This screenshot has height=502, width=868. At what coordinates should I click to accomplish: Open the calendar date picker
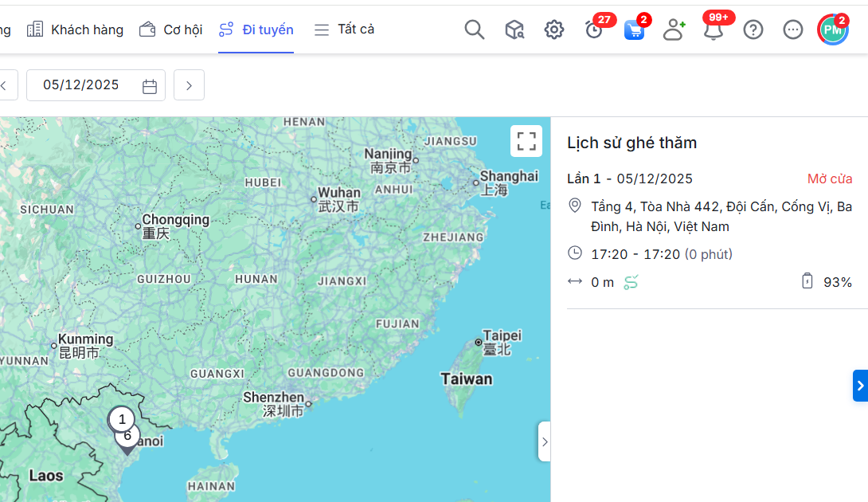[x=150, y=86]
